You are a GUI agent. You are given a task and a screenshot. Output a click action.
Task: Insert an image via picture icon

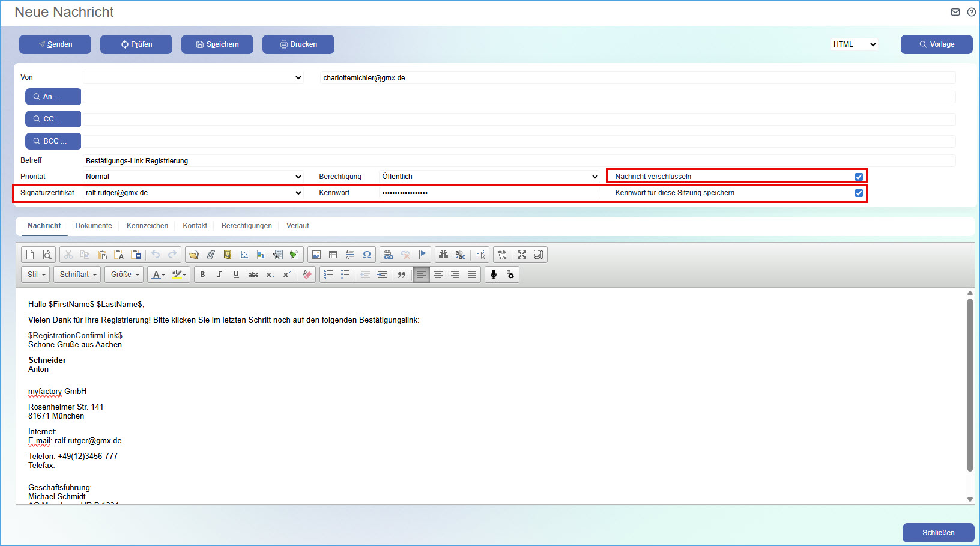pos(316,255)
